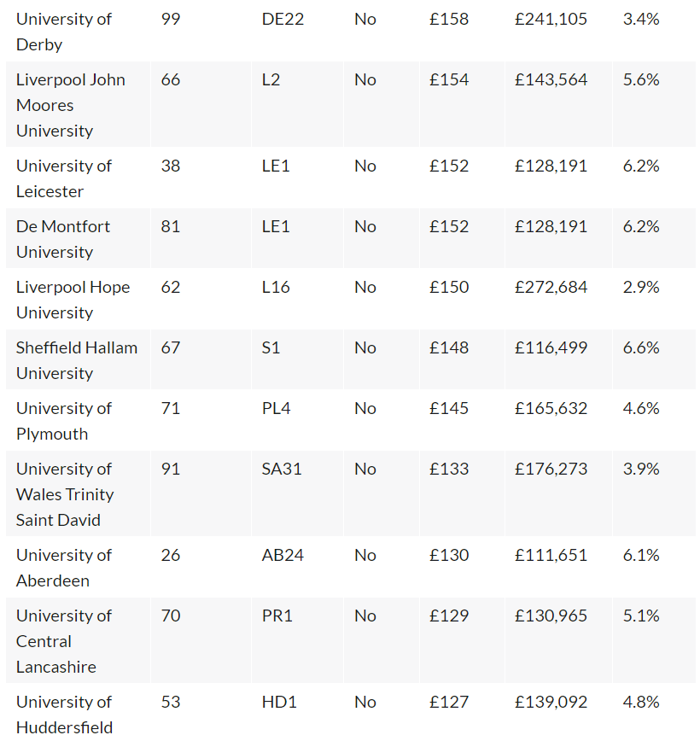Select De Montfort University name cell
700x741 pixels.
78,238
